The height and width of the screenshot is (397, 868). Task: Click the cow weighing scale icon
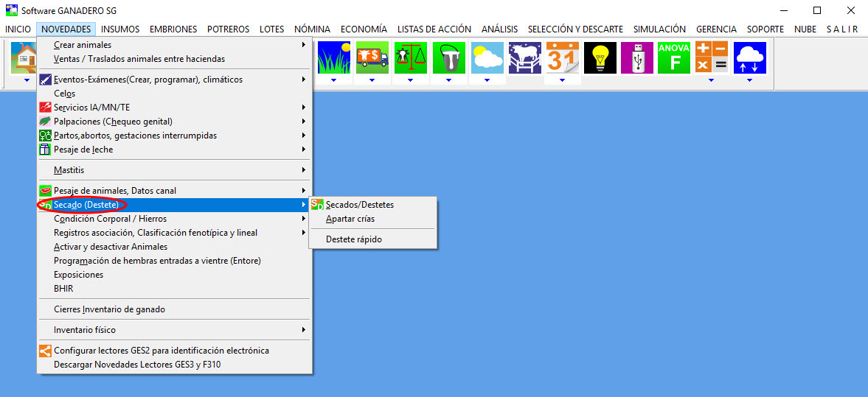pos(410,57)
